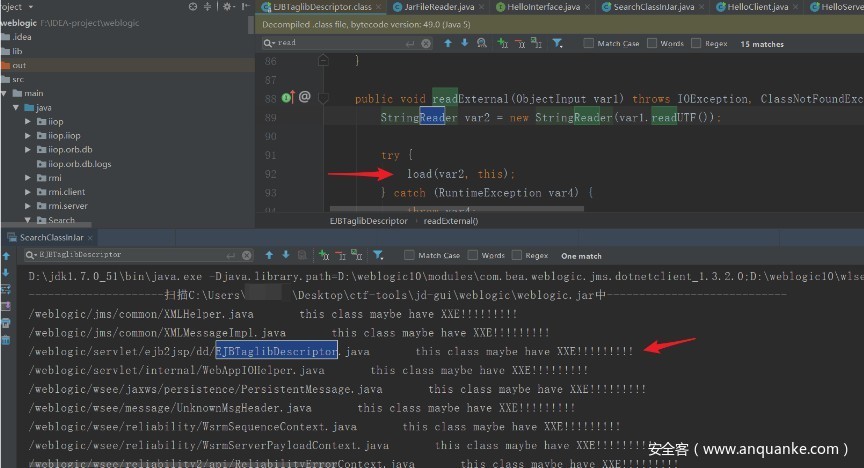Click next occurrence arrow in editor search bar
864x468 pixels.
click(x=463, y=43)
